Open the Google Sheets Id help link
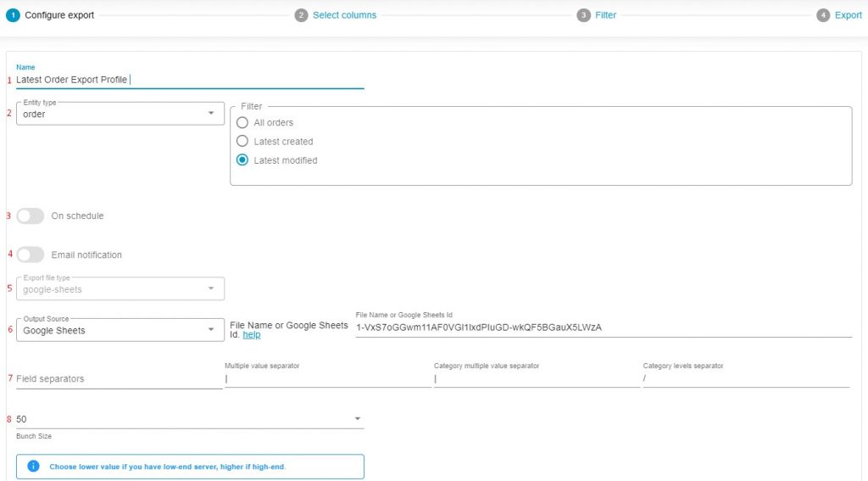Image resolution: width=868 pixels, height=481 pixels. tap(251, 335)
